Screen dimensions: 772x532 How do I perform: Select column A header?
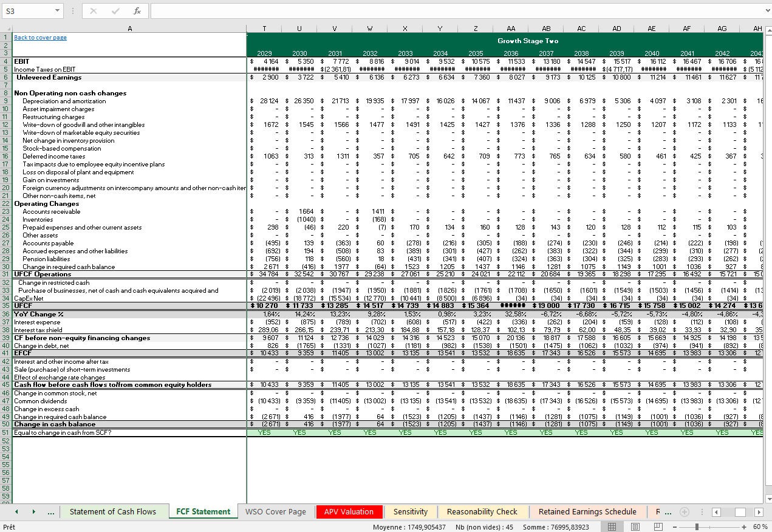[129, 29]
